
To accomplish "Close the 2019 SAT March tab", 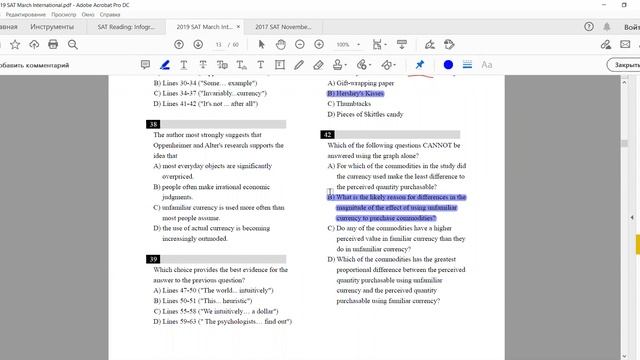I will [238, 27].
